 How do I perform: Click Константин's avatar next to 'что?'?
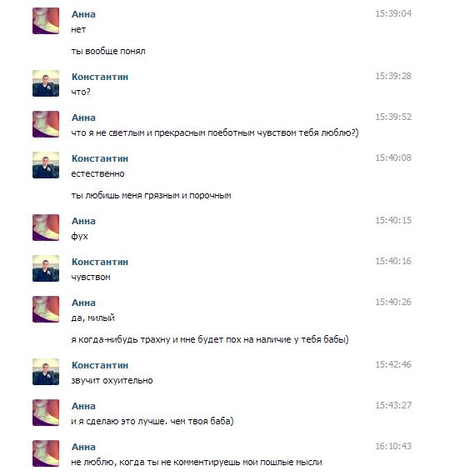pyautogui.click(x=46, y=83)
